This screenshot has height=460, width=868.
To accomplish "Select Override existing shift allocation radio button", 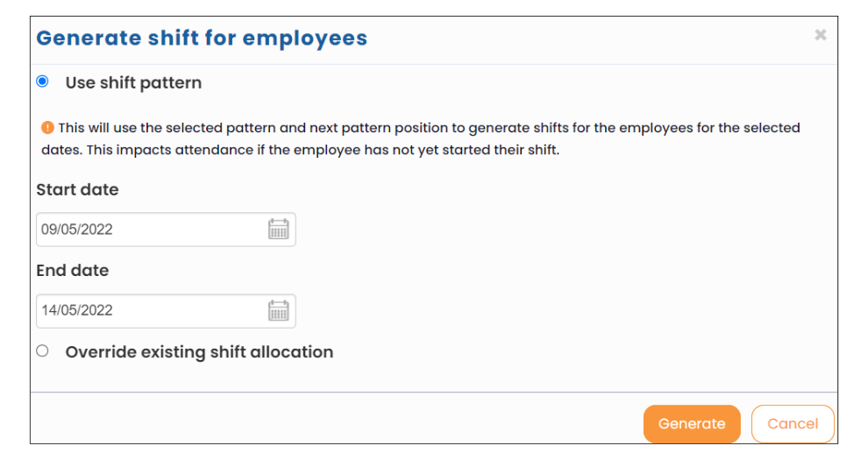I will pyautogui.click(x=43, y=351).
